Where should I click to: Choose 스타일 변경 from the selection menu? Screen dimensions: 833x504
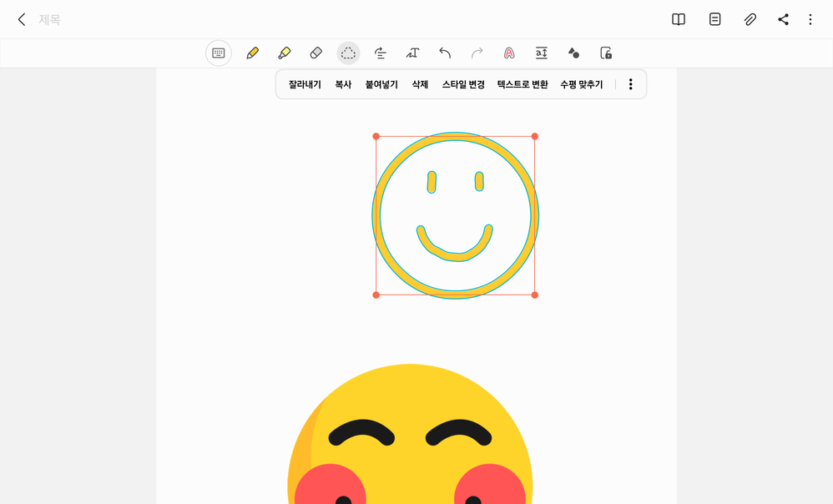click(463, 84)
